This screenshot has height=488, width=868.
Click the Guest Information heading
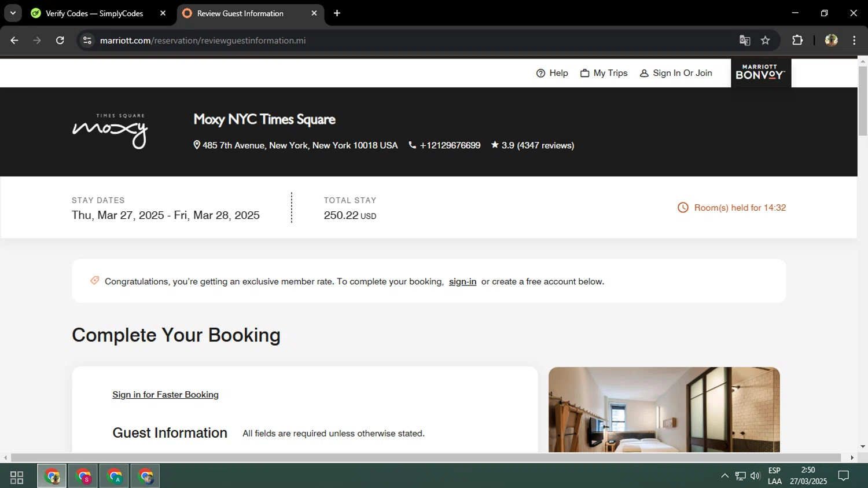170,433
